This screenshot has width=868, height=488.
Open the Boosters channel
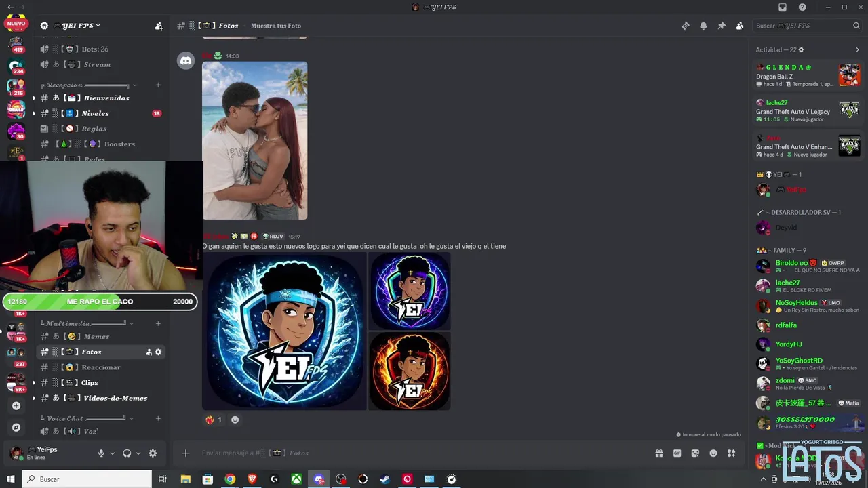tap(102, 144)
